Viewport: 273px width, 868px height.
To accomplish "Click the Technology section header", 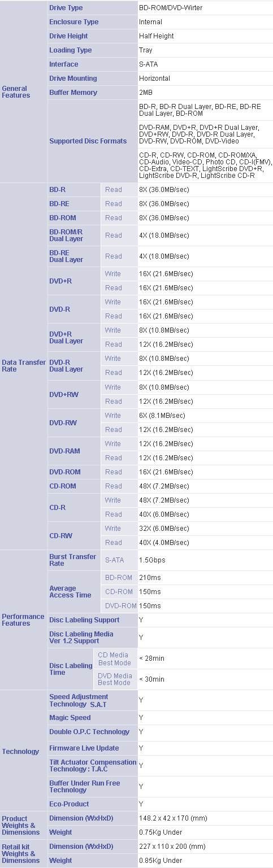I will click(x=20, y=751).
